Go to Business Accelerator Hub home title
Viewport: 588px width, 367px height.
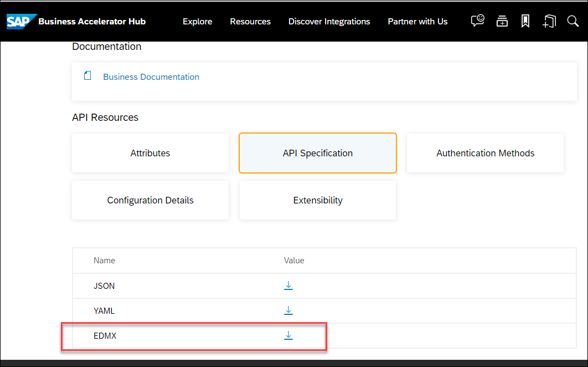(x=92, y=22)
